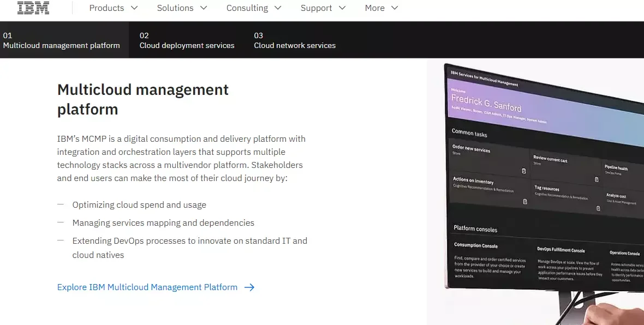Click the arrow icon beside Explore link

click(249, 287)
